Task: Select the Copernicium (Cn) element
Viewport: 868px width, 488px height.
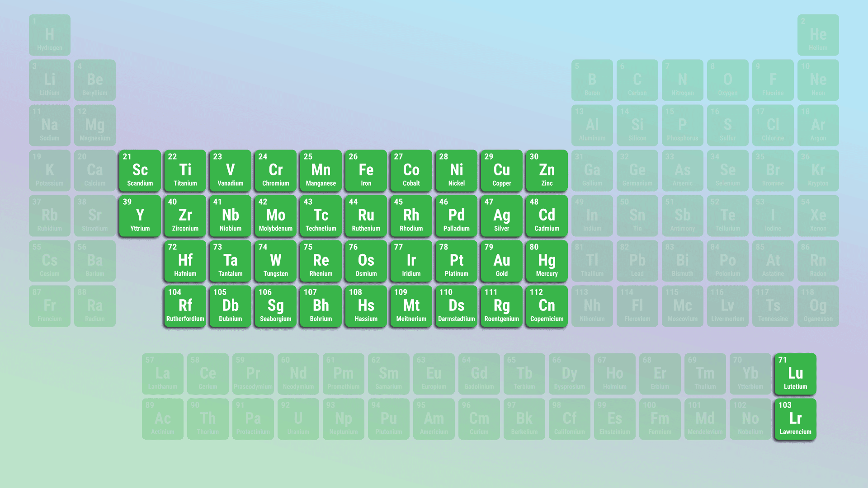Action: (x=547, y=306)
